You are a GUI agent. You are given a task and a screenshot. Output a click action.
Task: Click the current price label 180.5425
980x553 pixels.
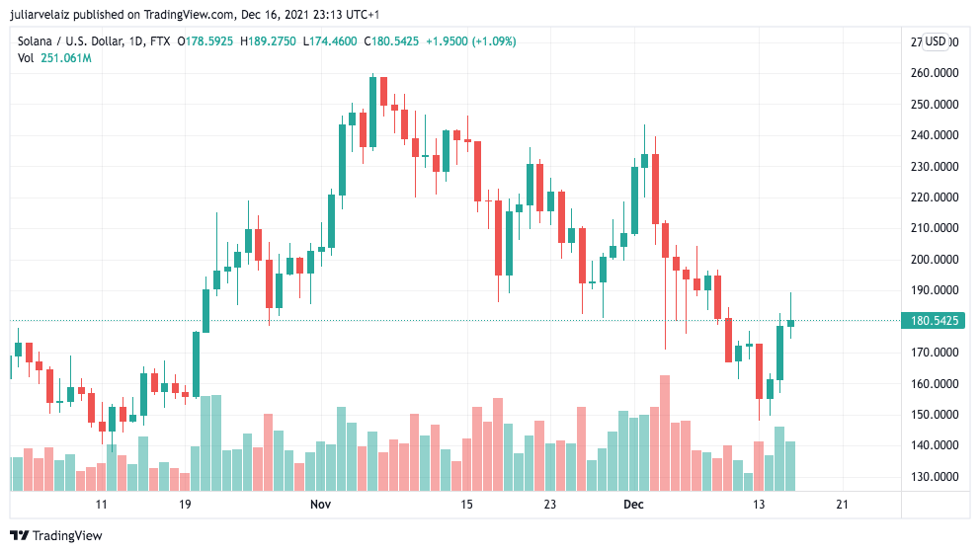tap(932, 321)
